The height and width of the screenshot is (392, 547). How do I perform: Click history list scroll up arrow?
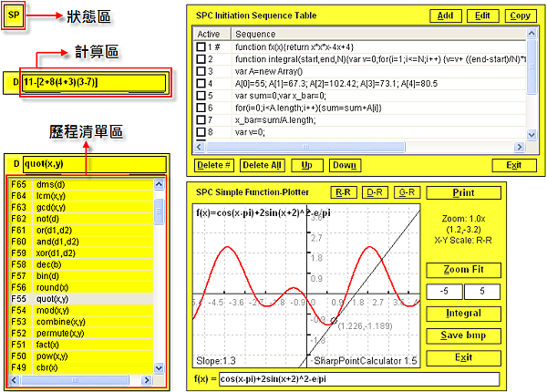(159, 184)
